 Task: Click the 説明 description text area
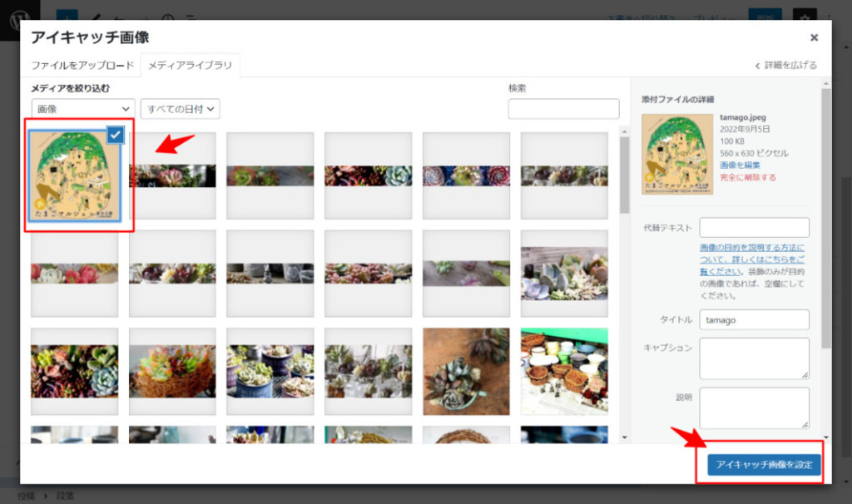point(754,408)
